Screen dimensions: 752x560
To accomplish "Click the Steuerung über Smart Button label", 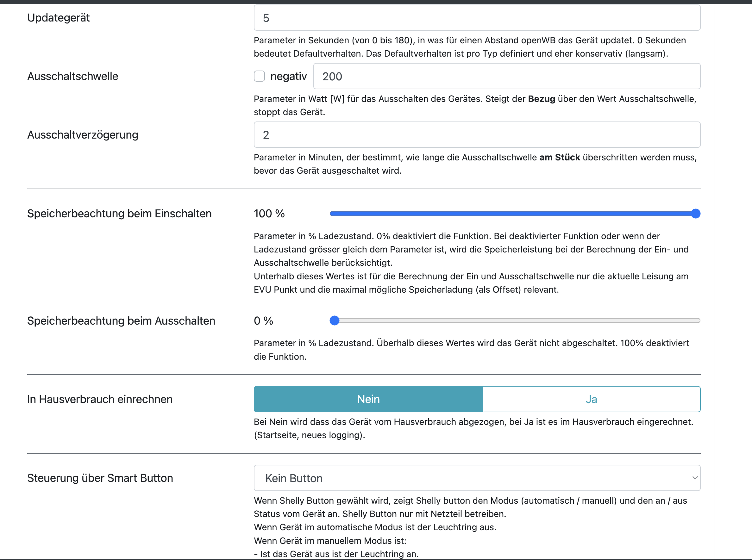I will click(100, 478).
